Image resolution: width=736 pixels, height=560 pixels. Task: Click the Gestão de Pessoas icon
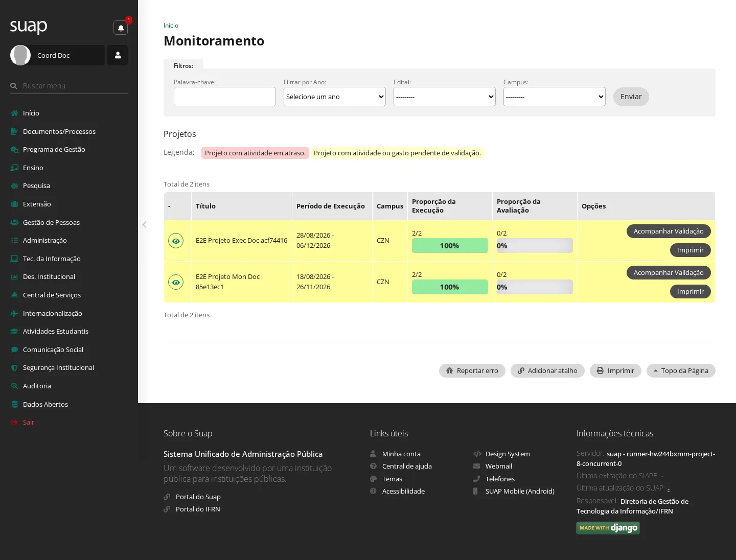14,222
